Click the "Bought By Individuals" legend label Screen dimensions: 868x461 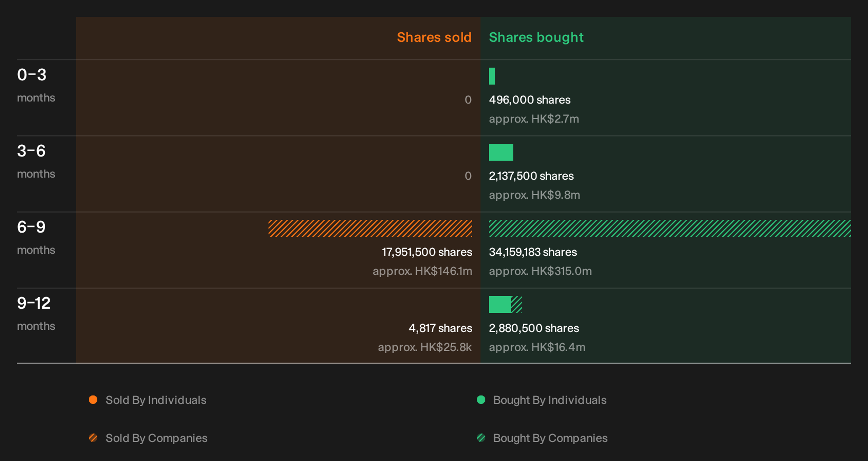tap(550, 400)
